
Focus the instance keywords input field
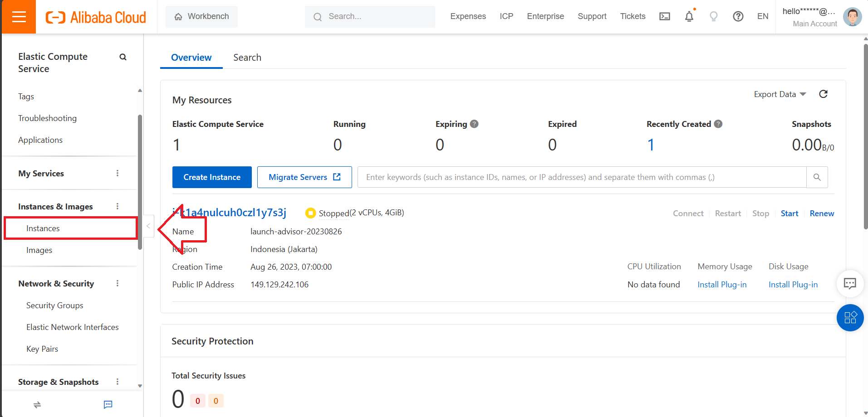click(582, 177)
